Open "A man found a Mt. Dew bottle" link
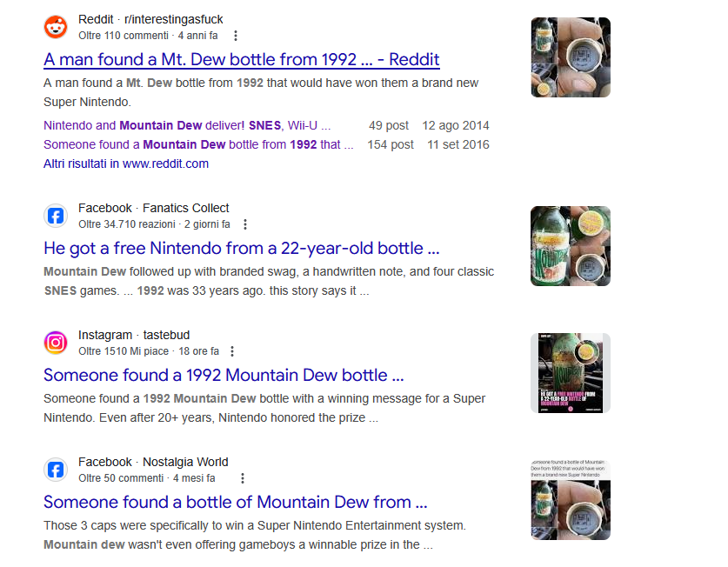Image resolution: width=728 pixels, height=567 pixels. coord(241,60)
